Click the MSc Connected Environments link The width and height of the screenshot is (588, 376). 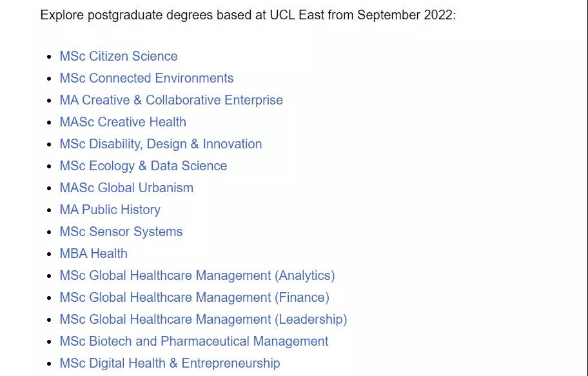(x=146, y=78)
